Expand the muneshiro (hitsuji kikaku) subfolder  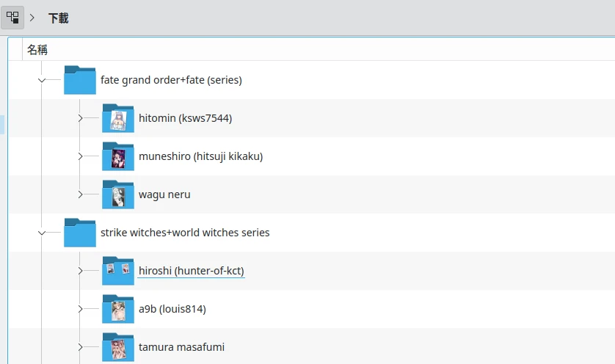click(80, 156)
